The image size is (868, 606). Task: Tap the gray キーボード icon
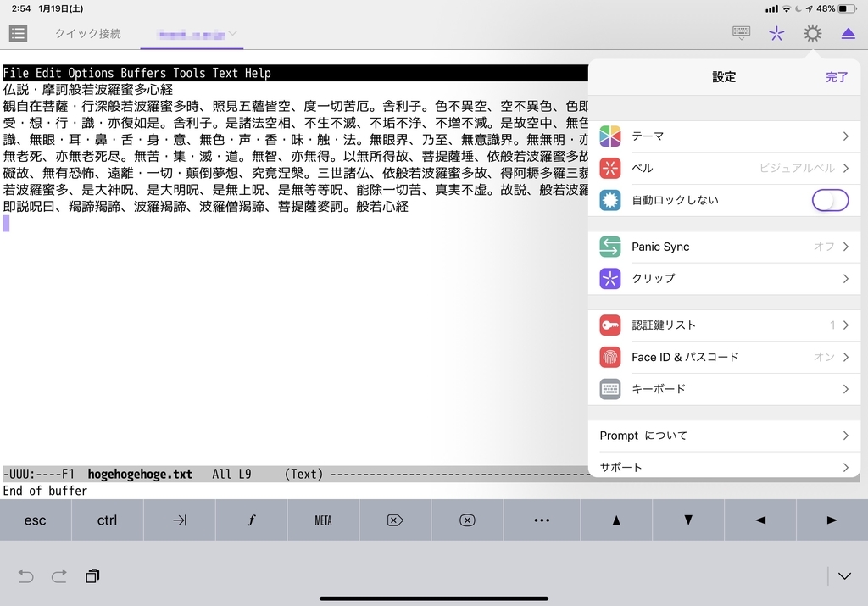pos(610,389)
